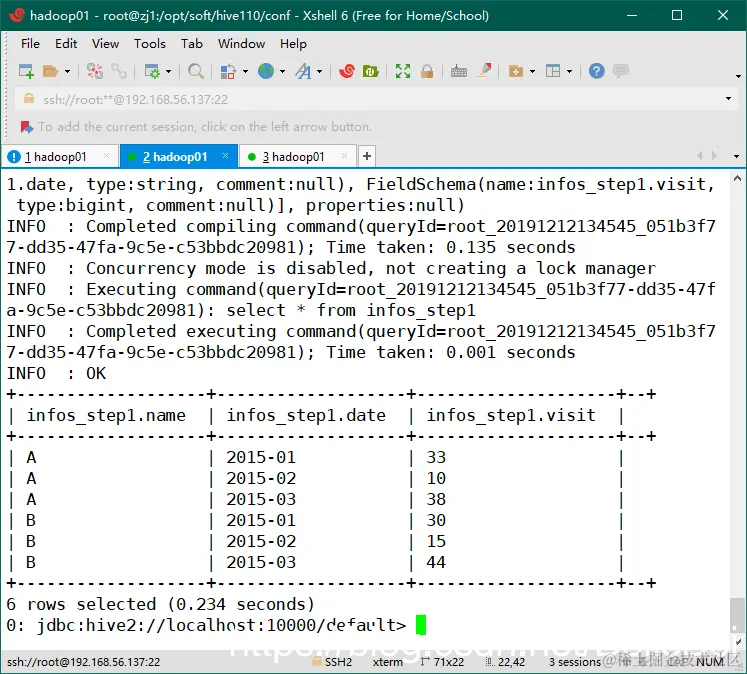The height and width of the screenshot is (674, 747).
Task: Open the session Properties gear icon
Action: pos(152,71)
